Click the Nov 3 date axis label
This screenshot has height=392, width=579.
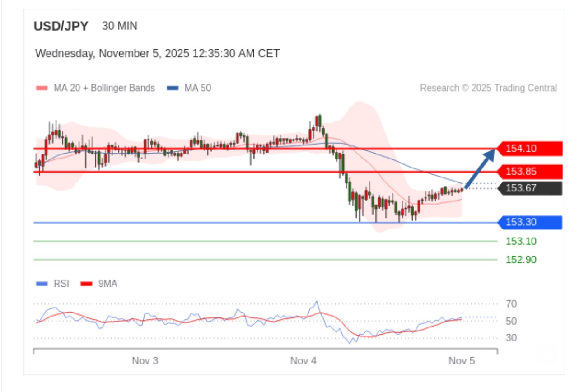tap(145, 361)
